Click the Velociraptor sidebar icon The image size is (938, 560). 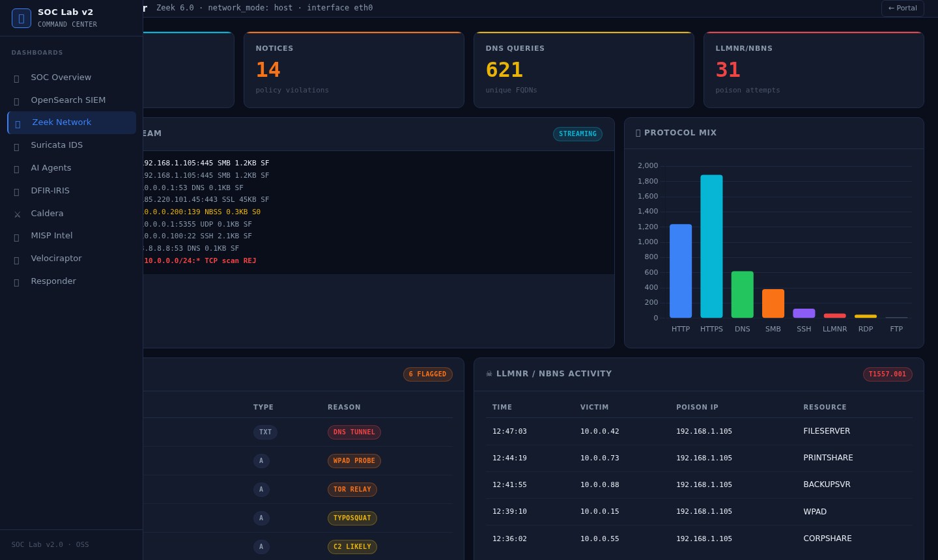pyautogui.click(x=17, y=258)
